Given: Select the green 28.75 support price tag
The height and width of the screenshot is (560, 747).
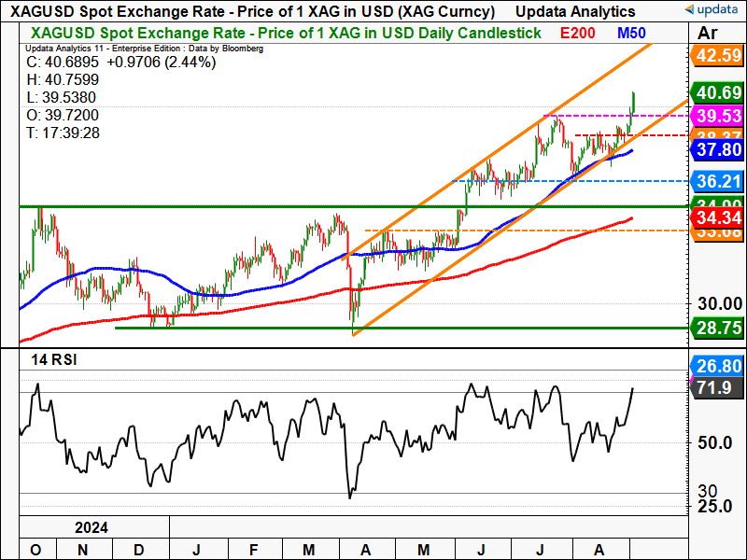Looking at the screenshot, I should coord(717,328).
